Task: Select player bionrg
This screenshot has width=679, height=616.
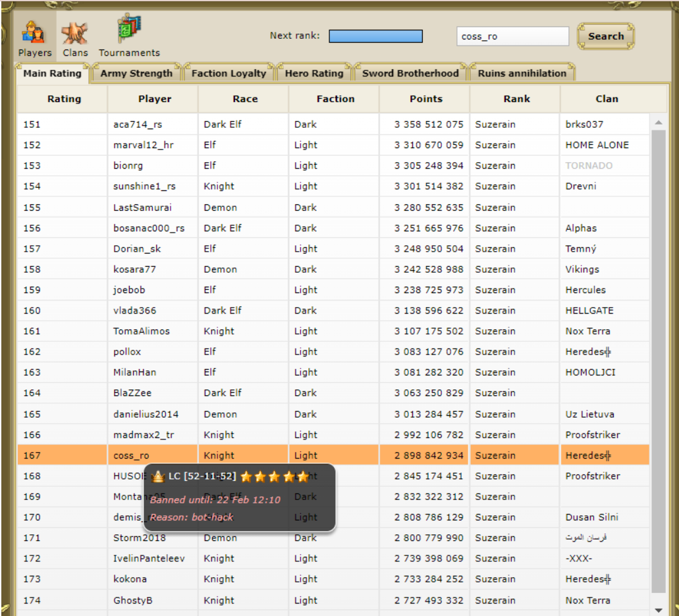Action: point(128,165)
